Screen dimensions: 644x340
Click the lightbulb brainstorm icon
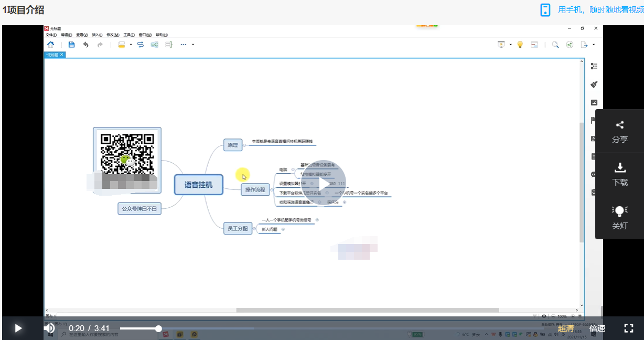pos(520,45)
